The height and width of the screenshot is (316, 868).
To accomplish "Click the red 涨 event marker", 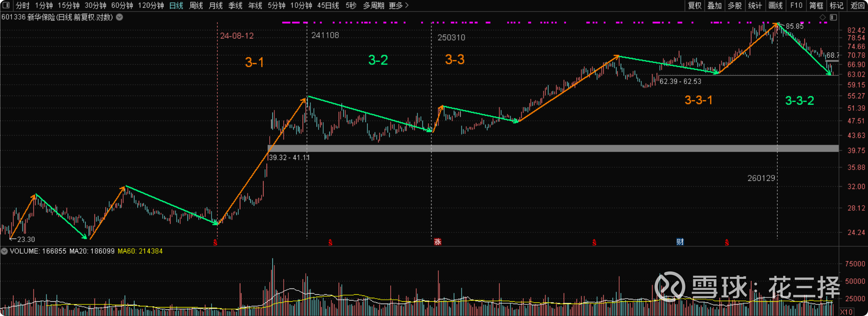I will [x=437, y=242].
